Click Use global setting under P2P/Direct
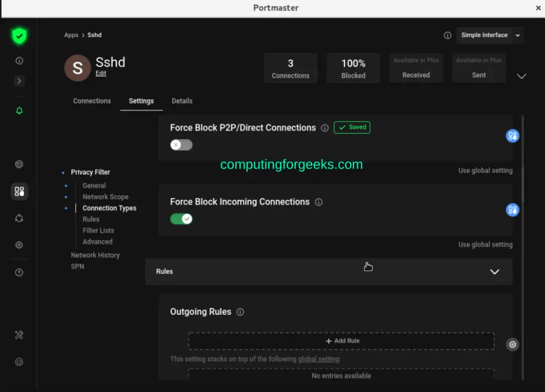The height and width of the screenshot is (392, 545). 485,171
